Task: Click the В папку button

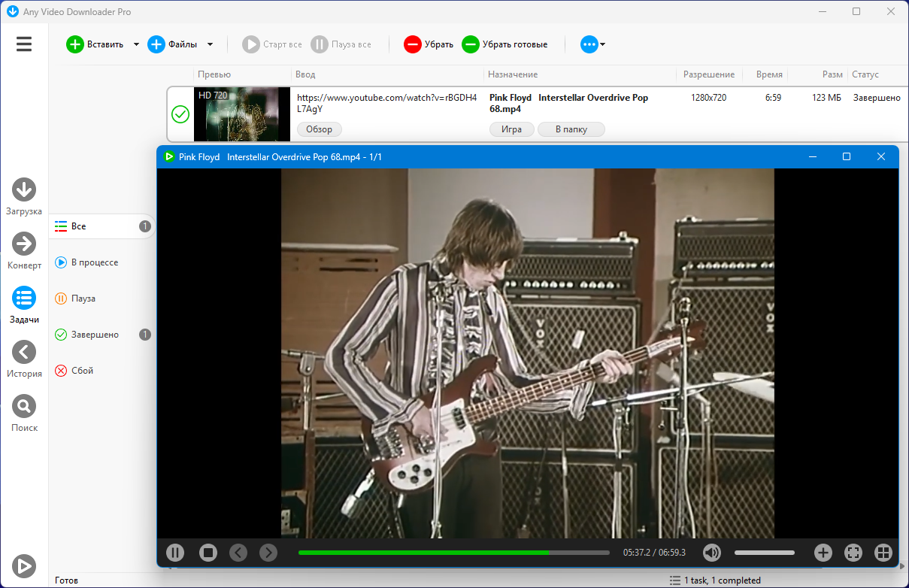Action: pos(571,129)
